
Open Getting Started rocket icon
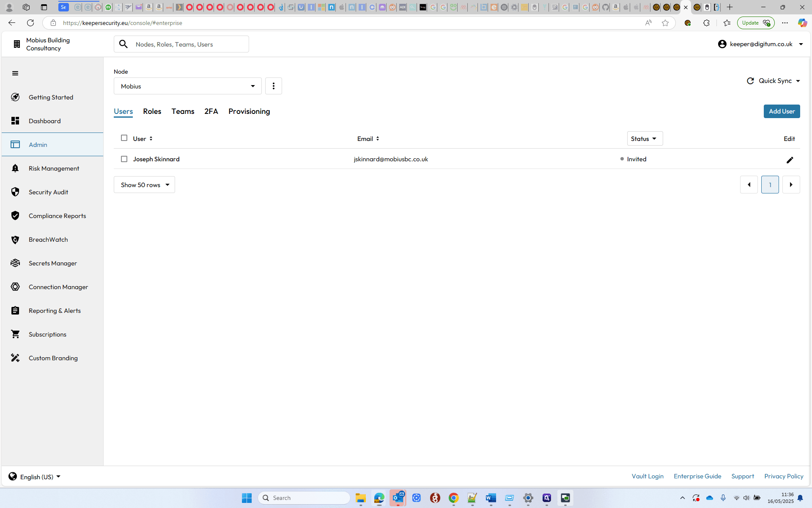15,97
